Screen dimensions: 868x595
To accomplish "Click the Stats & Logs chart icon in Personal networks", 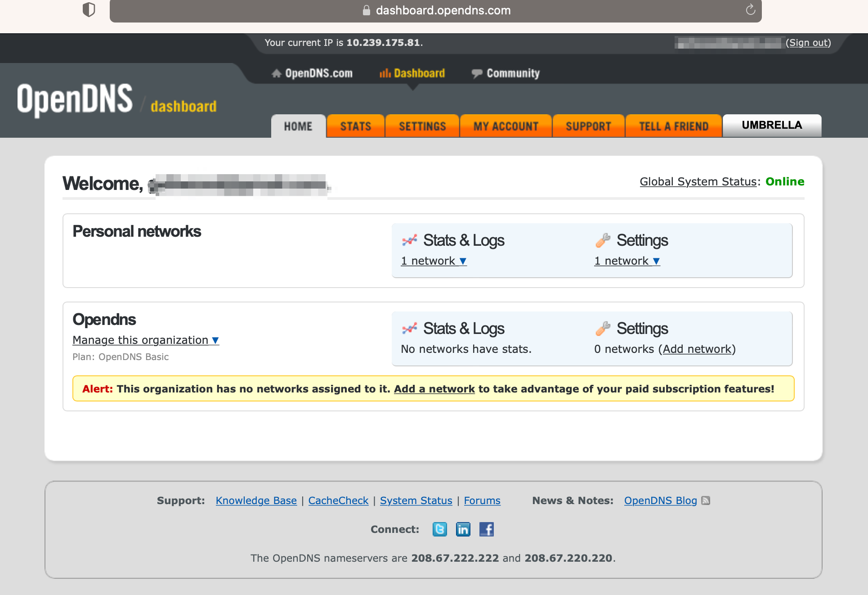I will tap(409, 240).
